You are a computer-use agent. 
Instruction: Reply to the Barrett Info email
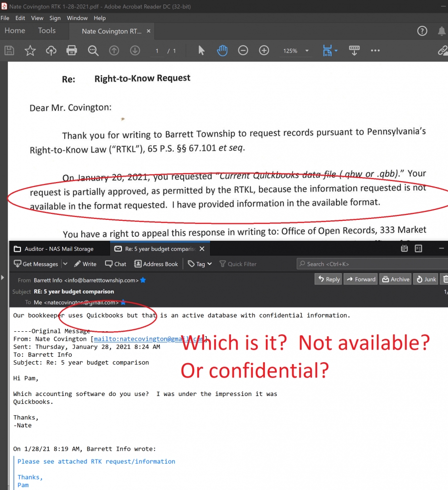[x=329, y=279]
